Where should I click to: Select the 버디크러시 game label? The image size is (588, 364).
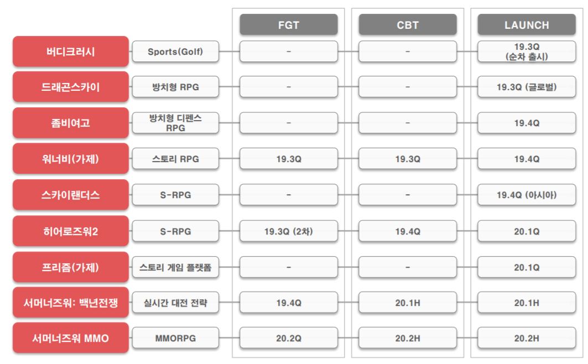click(71, 51)
